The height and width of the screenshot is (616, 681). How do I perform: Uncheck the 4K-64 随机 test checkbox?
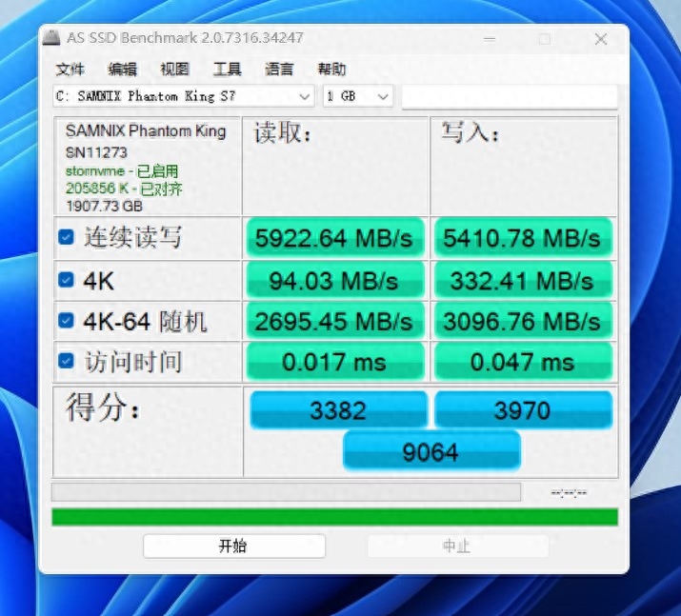(x=66, y=320)
